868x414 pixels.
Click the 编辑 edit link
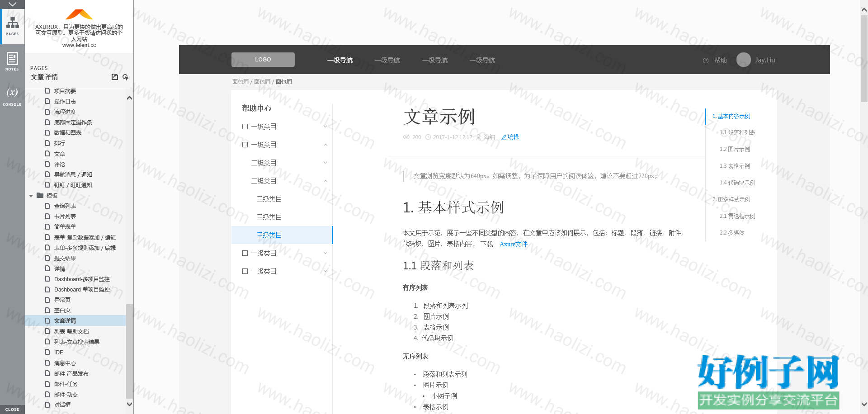point(513,137)
